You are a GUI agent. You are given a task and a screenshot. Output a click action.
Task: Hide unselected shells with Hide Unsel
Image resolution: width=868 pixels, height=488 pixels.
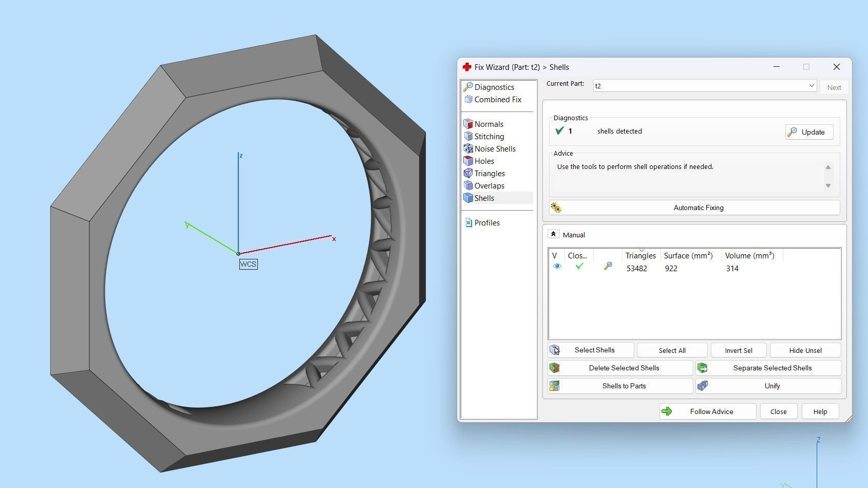coord(805,350)
